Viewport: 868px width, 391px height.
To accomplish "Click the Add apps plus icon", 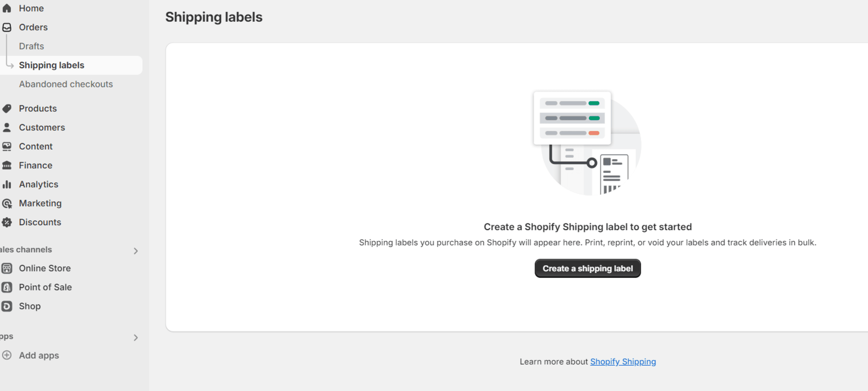I will tap(7, 355).
